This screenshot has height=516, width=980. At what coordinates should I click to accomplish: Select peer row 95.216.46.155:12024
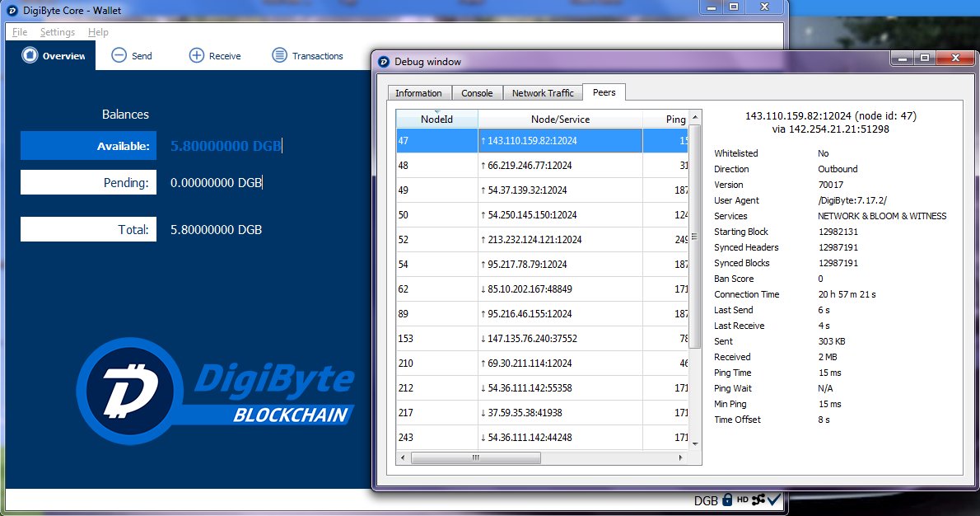[543, 313]
